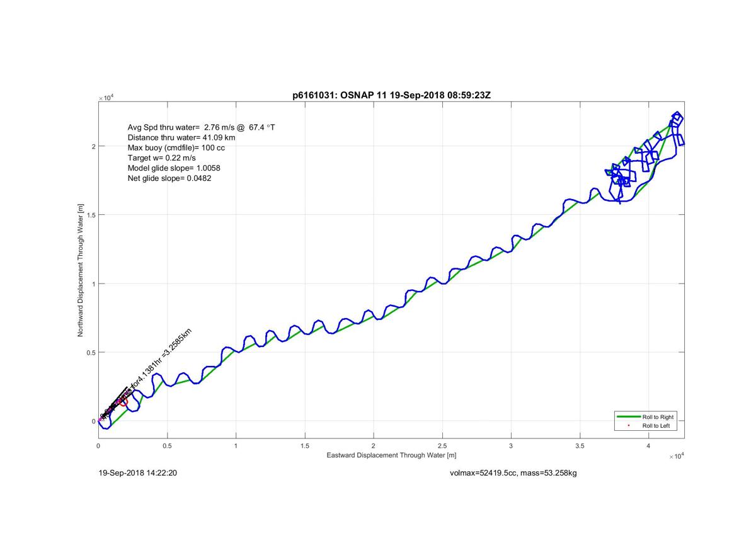Select the Distance thru water= 41.09 km text
The image size is (756, 560).
click(x=181, y=137)
